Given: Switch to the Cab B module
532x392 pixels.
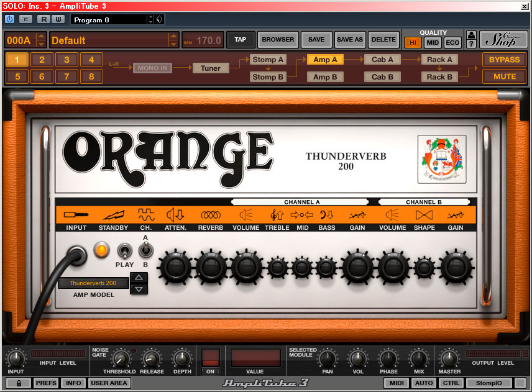Looking at the screenshot, I should [382, 77].
